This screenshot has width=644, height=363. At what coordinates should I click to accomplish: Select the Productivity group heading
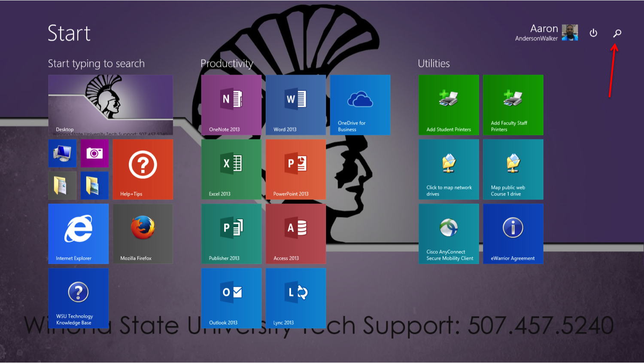pyautogui.click(x=227, y=64)
